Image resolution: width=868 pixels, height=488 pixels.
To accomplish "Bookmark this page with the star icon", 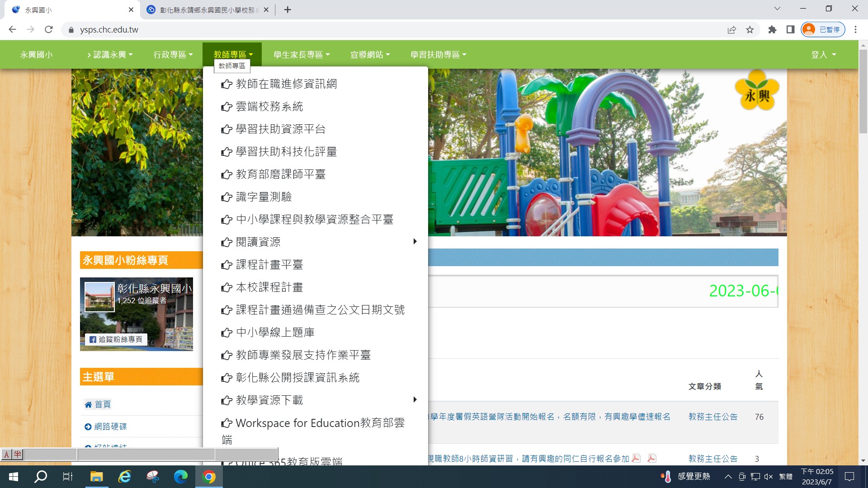I will (750, 29).
